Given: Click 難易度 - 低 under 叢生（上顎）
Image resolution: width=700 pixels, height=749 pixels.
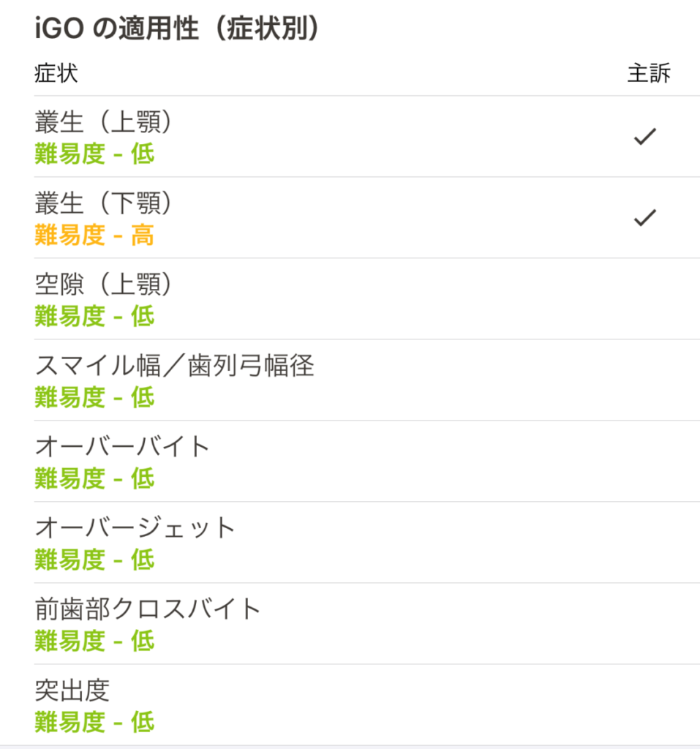Looking at the screenshot, I should click(x=94, y=154).
